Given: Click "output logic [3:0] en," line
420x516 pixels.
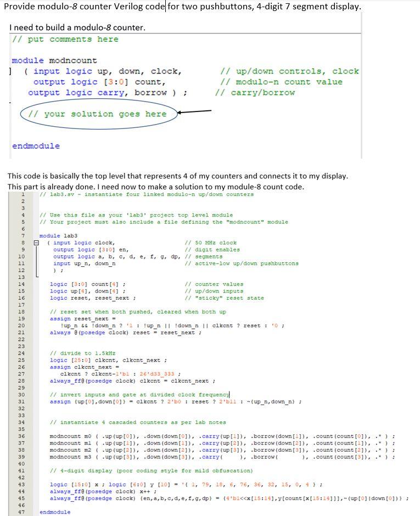Looking at the screenshot, I should tap(91, 249).
